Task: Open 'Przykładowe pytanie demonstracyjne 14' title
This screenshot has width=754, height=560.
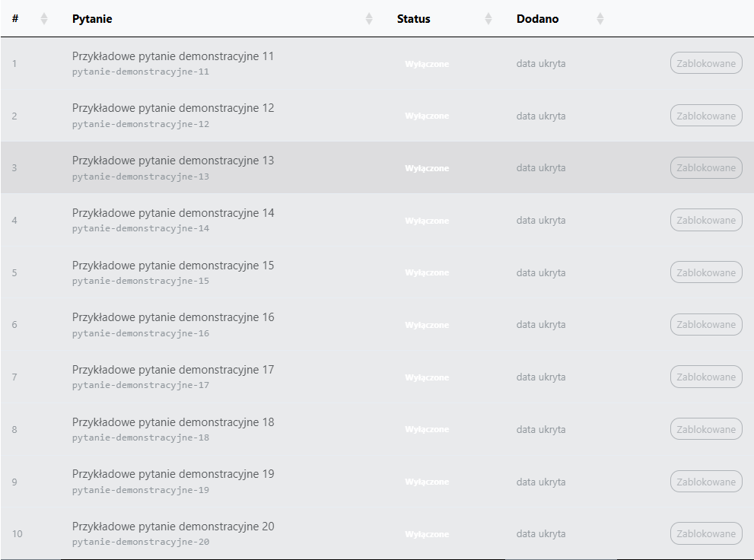Action: (173, 213)
